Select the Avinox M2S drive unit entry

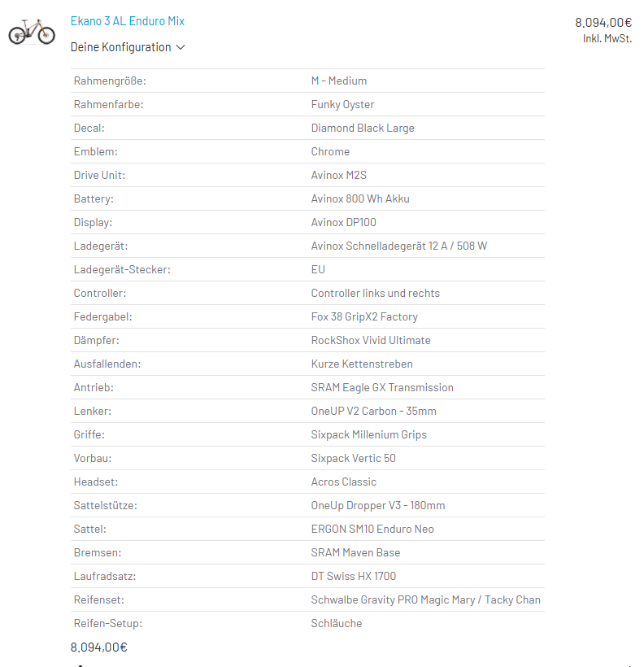[338, 175]
